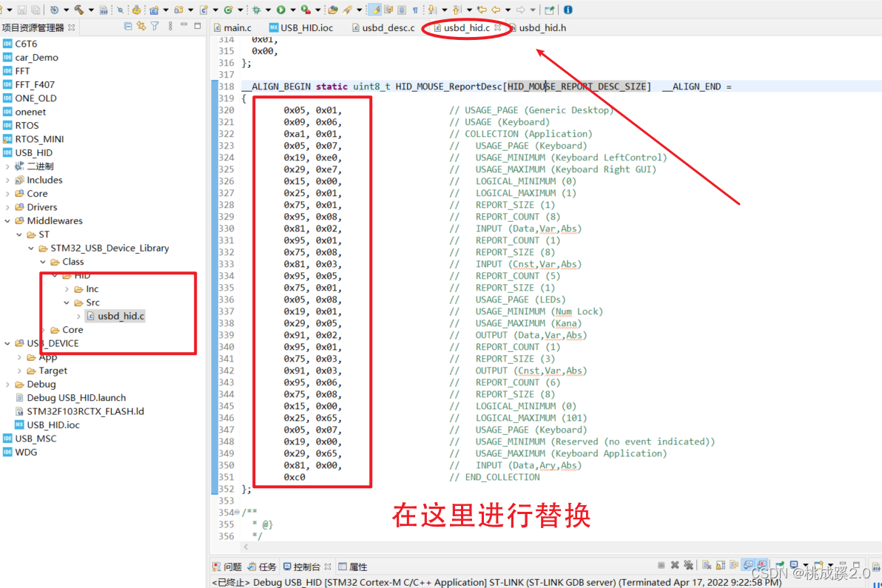Viewport: 882px width, 588px height.
Task: Click the filter funnel in project explorer
Action: tap(155, 26)
